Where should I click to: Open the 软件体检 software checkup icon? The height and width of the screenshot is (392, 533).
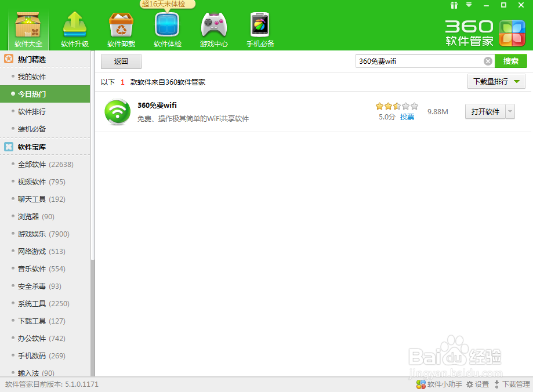click(x=167, y=30)
